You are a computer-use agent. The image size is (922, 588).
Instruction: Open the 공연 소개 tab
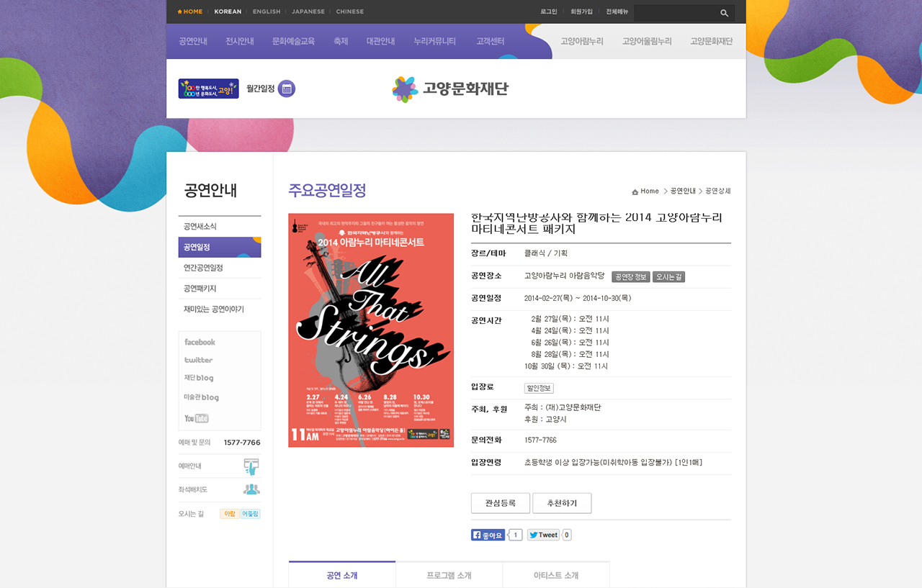pos(342,575)
